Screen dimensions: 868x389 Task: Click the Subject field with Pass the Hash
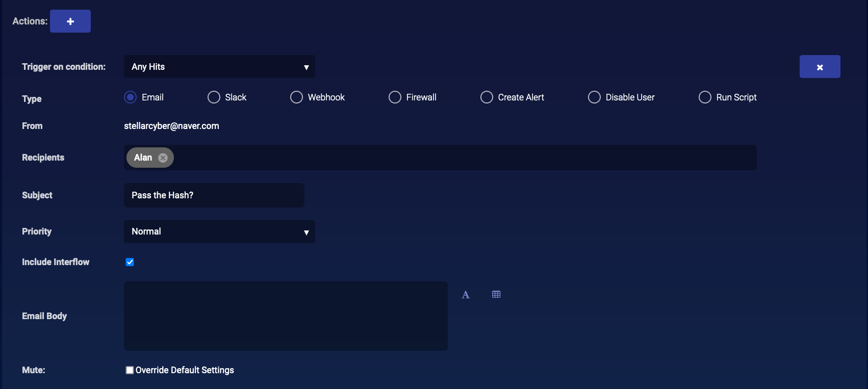point(214,195)
